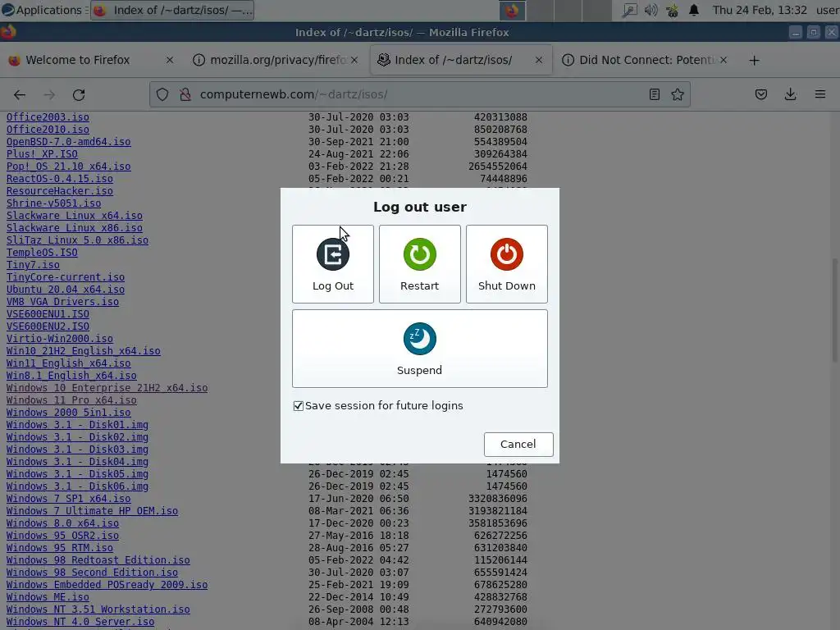Click the notification bell icon
The image size is (840, 630).
pos(694,10)
